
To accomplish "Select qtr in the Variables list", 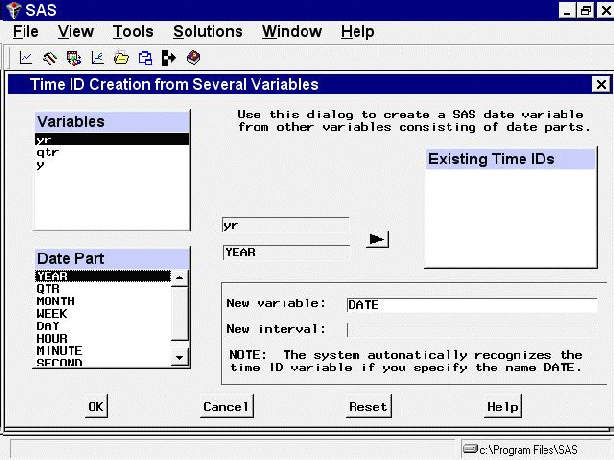I will [44, 152].
